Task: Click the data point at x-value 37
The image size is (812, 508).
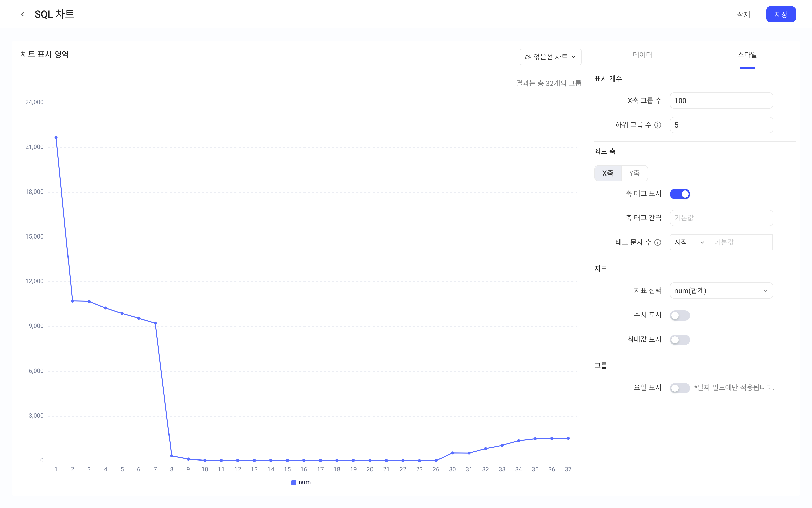Action: tap(568, 438)
